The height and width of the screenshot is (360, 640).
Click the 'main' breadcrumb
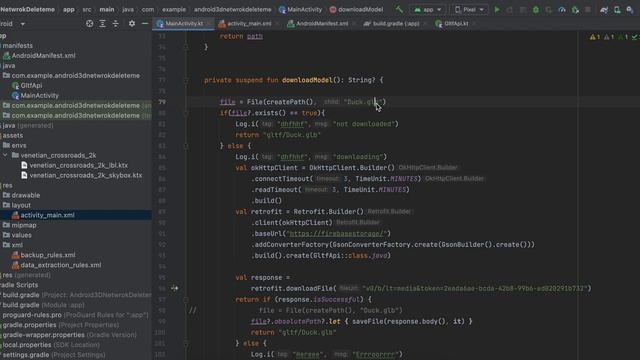tap(107, 9)
